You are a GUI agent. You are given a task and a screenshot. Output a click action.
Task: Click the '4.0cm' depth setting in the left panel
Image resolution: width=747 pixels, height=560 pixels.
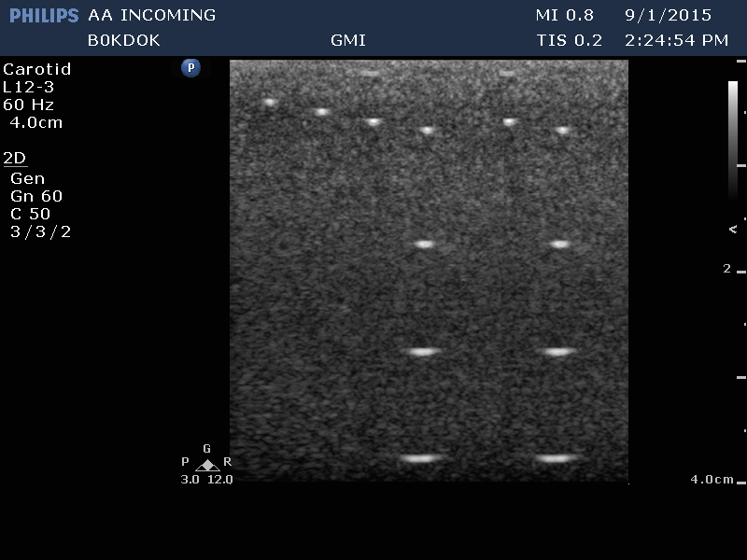pos(36,123)
